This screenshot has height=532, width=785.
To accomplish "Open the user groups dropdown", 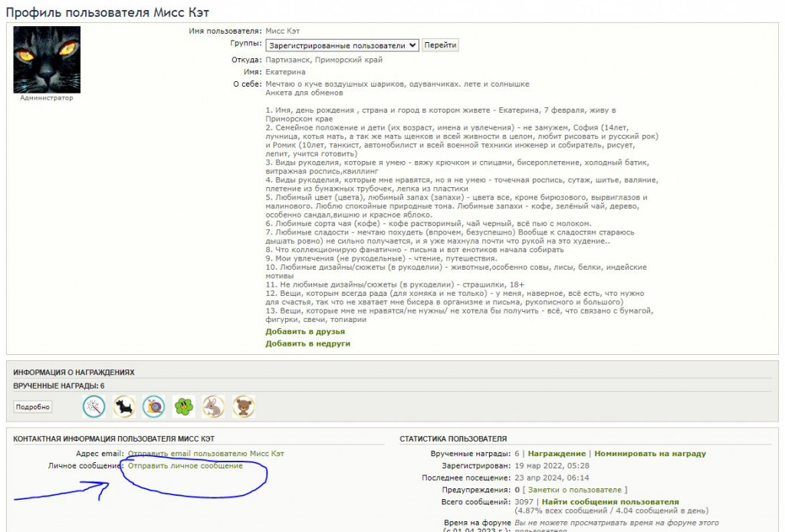I will 342,45.
